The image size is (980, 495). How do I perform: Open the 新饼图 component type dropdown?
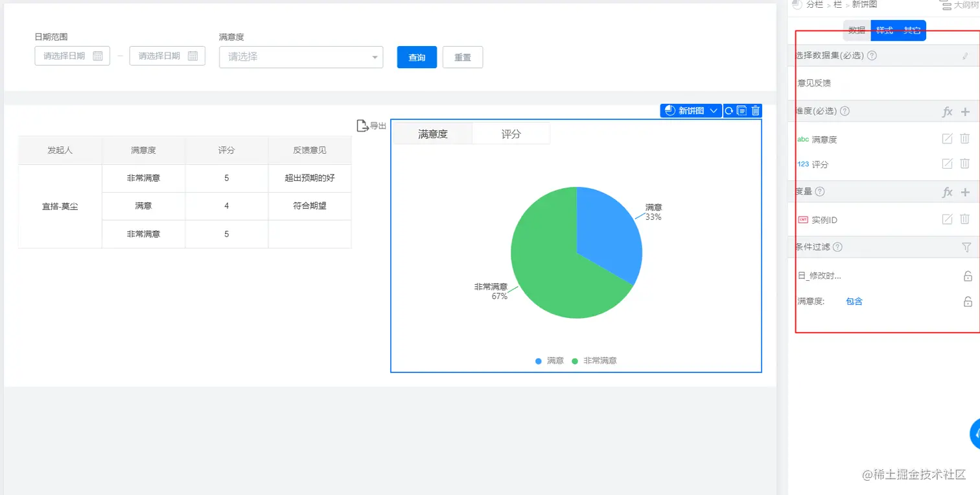tap(691, 111)
